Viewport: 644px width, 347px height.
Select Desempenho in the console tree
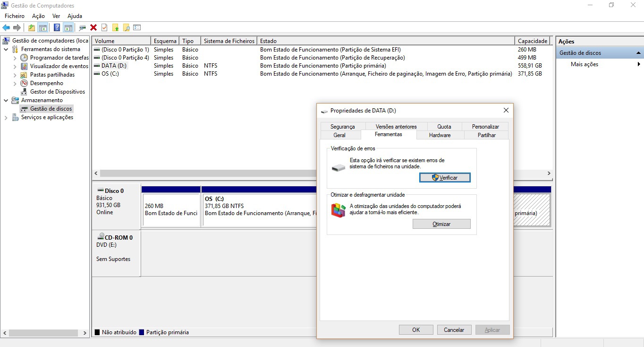pos(46,83)
